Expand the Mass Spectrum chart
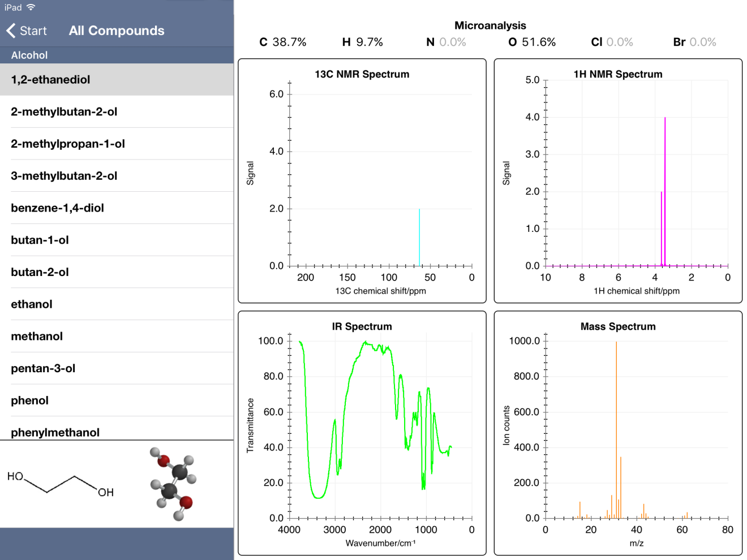The image size is (747, 560). (618, 433)
